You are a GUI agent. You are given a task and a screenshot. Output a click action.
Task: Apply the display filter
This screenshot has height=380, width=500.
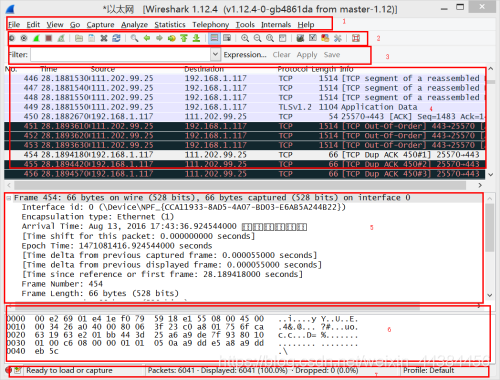pyautogui.click(x=307, y=55)
